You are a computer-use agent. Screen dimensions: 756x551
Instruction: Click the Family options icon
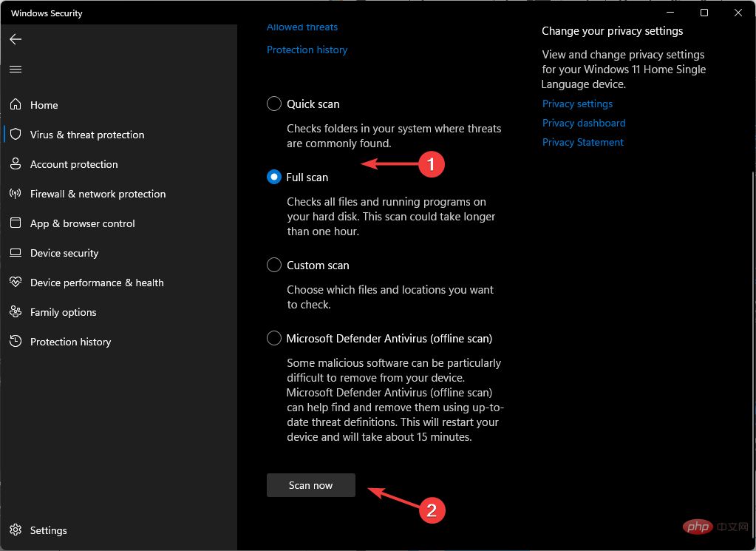[x=16, y=312]
